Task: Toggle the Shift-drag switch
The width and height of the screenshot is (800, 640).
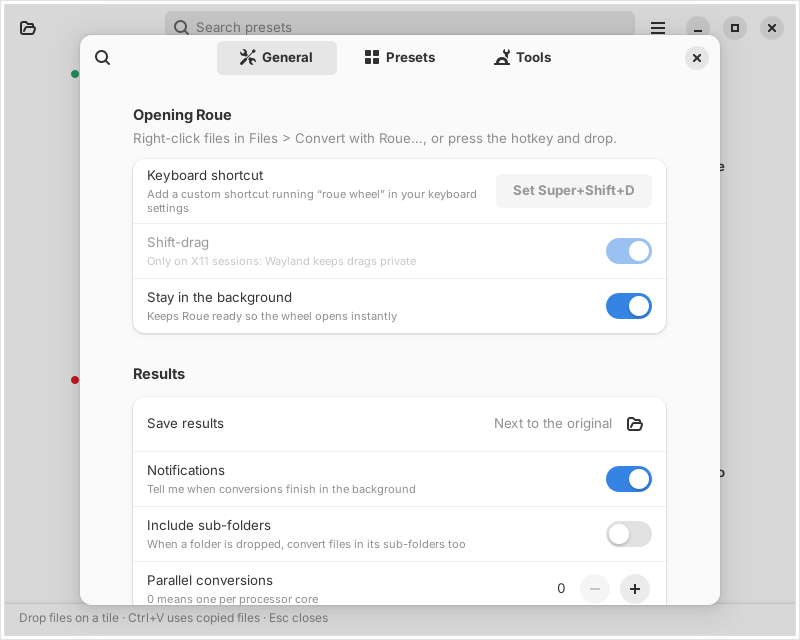Action: point(629,251)
